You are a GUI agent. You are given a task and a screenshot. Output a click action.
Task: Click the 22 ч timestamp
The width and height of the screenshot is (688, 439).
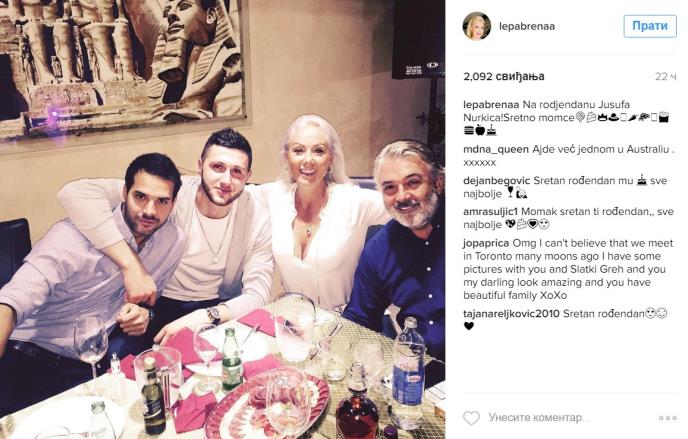tap(666, 77)
